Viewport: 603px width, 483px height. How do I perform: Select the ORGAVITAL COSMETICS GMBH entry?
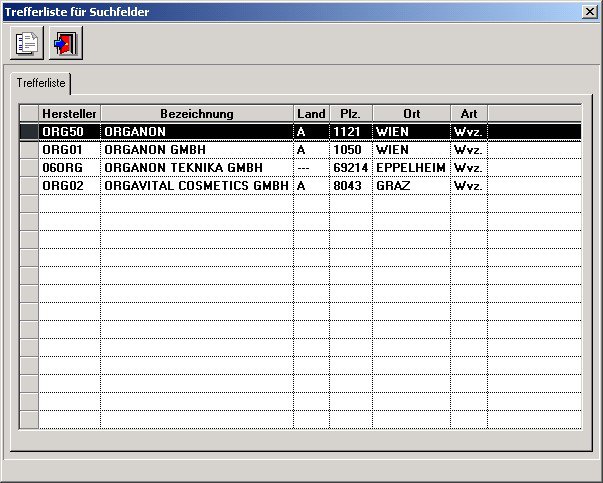coord(196,186)
